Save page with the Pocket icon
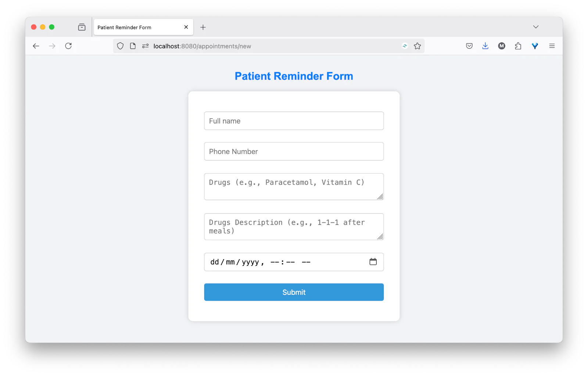 (x=469, y=46)
